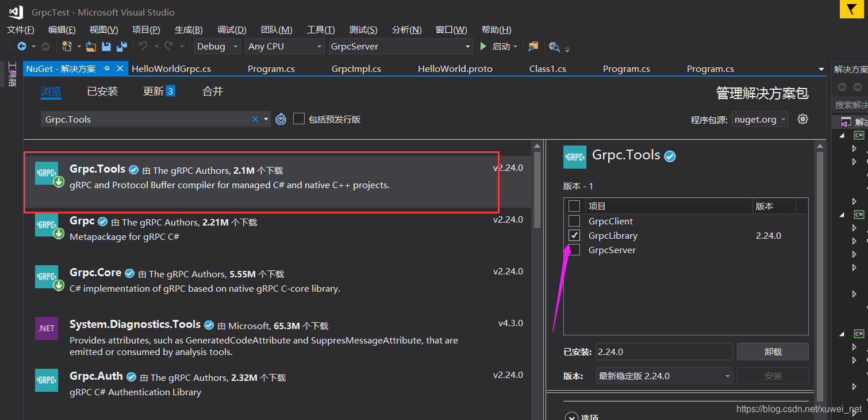Click the Open File toolbar icon
Screen dimensions: 868x420
point(91,46)
